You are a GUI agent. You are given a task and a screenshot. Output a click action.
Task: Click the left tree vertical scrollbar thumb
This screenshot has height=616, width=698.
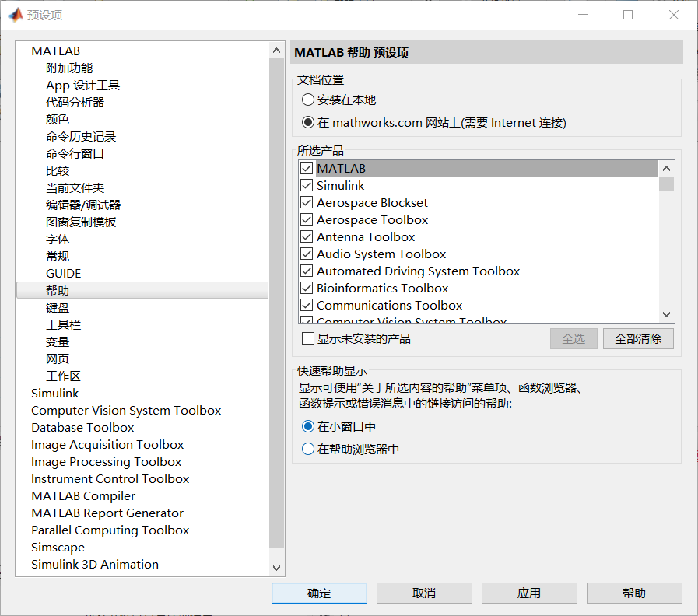pyautogui.click(x=276, y=303)
